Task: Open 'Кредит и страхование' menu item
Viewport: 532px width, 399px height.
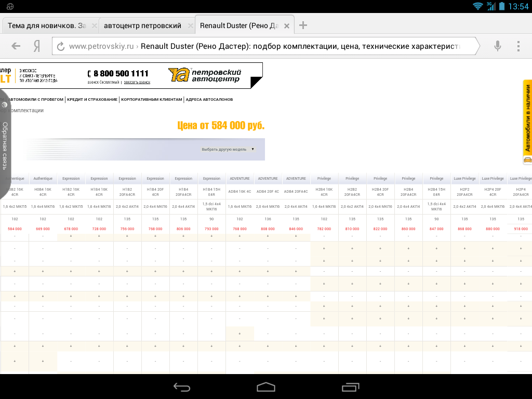Action: coord(92,99)
